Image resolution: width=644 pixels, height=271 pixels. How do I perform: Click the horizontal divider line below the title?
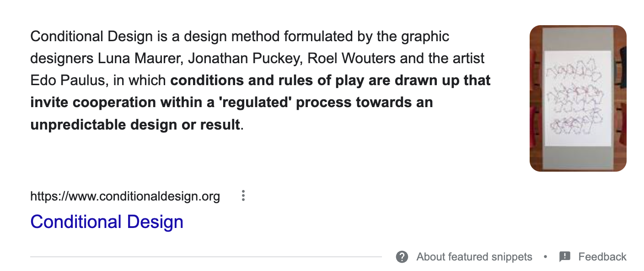[x=206, y=257]
